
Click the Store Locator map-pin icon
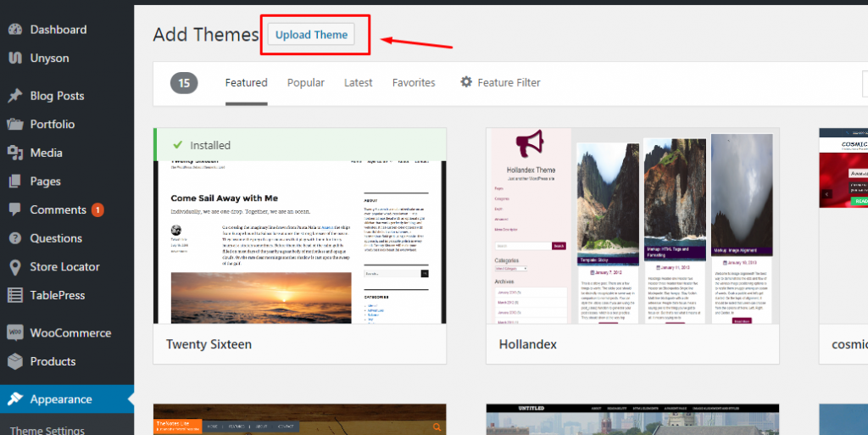pos(15,267)
